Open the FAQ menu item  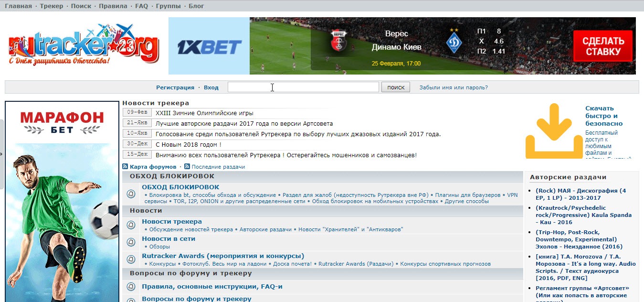pyautogui.click(x=141, y=6)
